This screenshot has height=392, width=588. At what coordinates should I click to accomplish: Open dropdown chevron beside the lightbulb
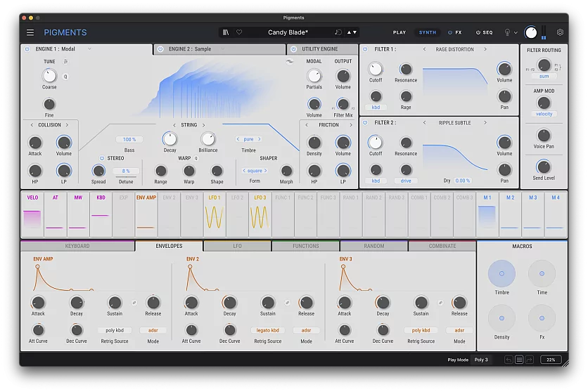click(x=516, y=32)
